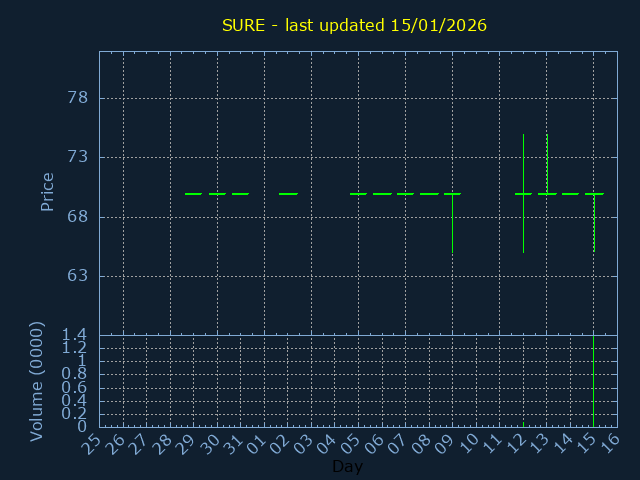Select the green price dash on day 29
The image size is (640, 480).
coord(193,194)
